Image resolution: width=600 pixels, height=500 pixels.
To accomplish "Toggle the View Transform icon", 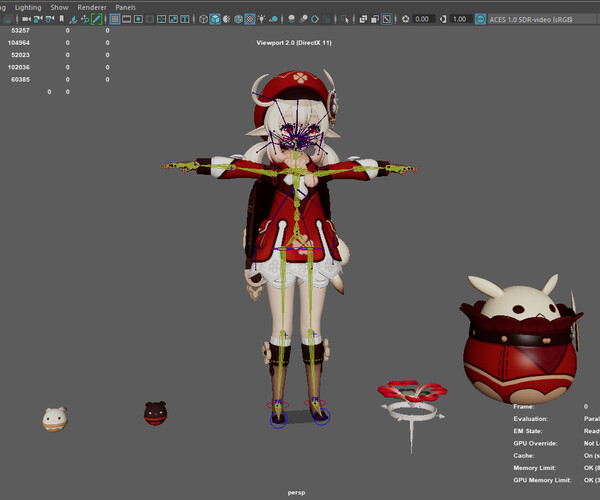I will tap(480, 19).
